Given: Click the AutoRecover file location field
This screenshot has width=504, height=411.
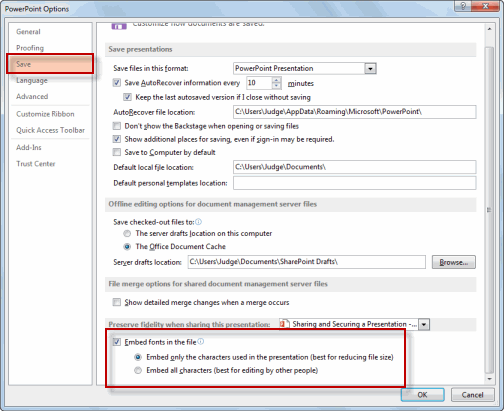Looking at the screenshot, I should [355, 112].
